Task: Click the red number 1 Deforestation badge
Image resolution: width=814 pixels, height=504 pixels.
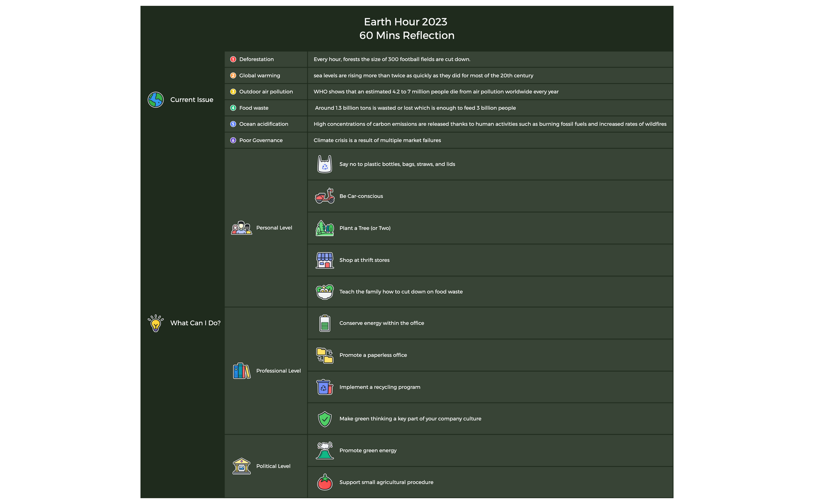Action: (233, 59)
